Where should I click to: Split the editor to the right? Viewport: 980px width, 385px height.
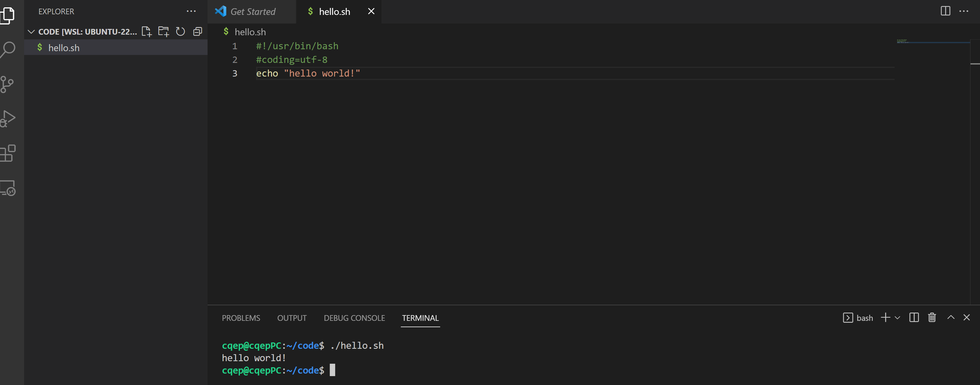(945, 11)
